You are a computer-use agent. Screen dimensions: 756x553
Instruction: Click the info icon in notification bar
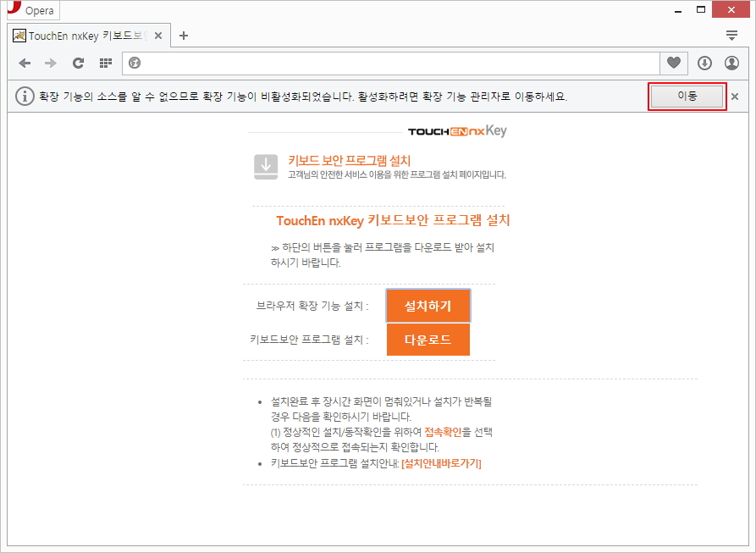pyautogui.click(x=25, y=97)
